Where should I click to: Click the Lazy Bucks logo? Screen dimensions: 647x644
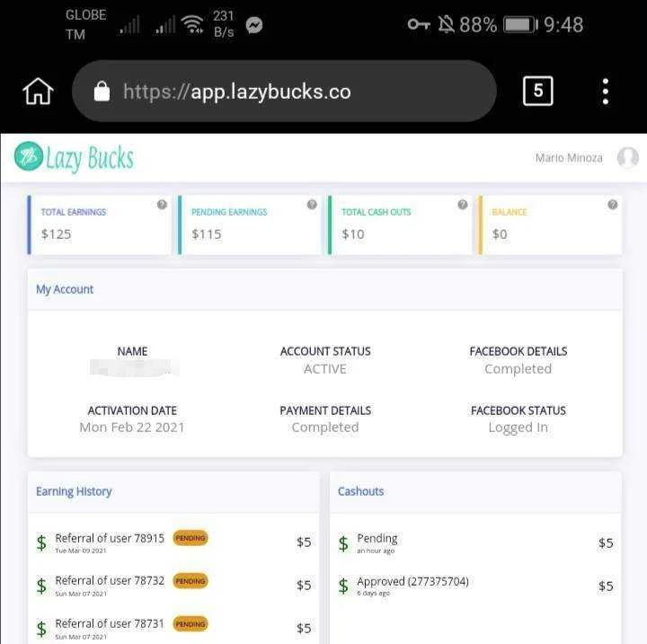(75, 157)
